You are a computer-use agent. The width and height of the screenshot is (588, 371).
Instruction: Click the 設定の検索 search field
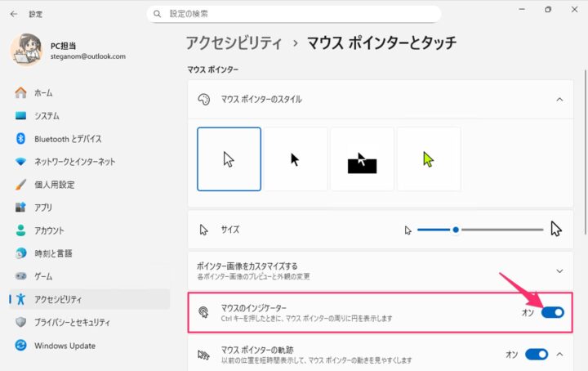tap(294, 14)
